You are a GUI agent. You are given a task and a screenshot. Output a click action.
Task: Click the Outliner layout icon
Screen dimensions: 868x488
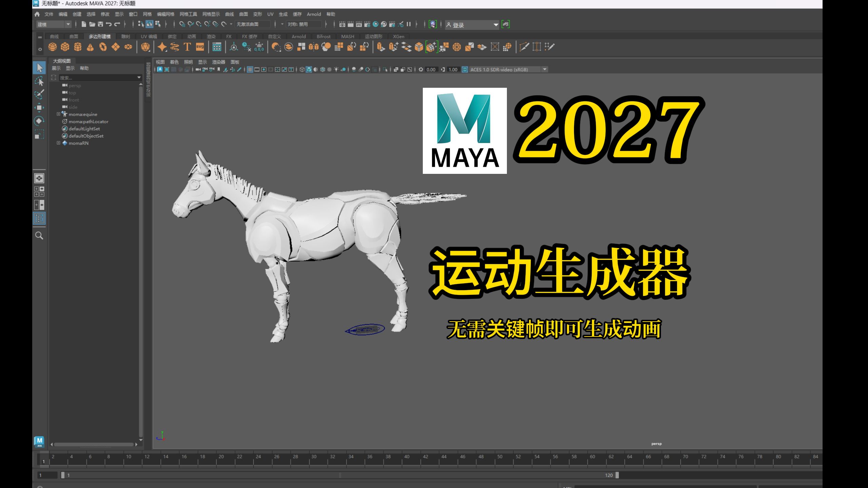coord(39,218)
